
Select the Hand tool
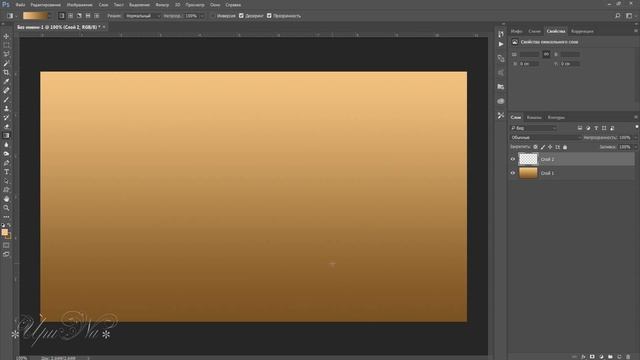click(6, 199)
